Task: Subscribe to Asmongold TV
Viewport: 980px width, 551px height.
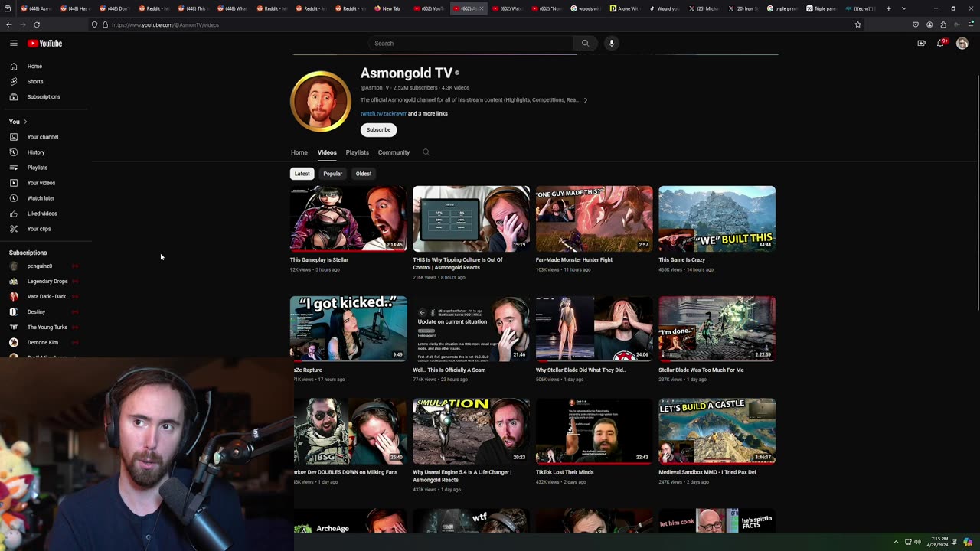Action: pyautogui.click(x=378, y=130)
